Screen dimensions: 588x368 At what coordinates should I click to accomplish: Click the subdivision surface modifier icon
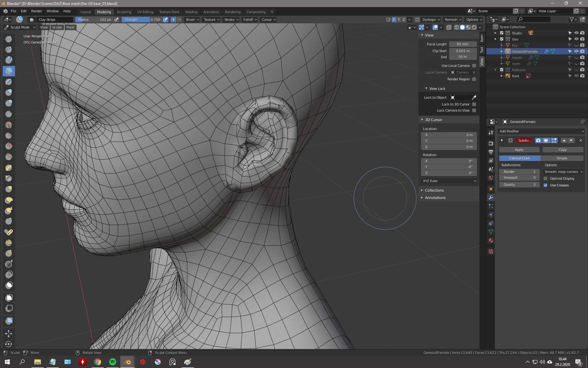click(x=511, y=140)
